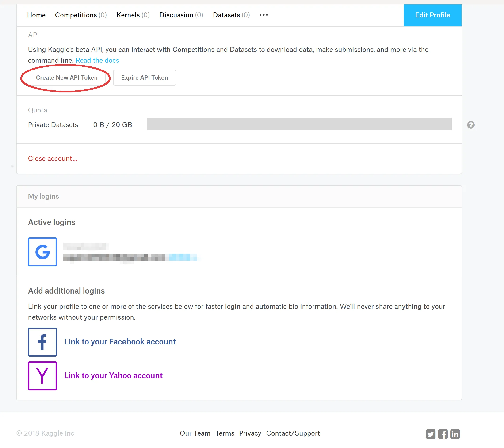
Task: Click the 'Add additional logins' heading
Action: tap(66, 291)
